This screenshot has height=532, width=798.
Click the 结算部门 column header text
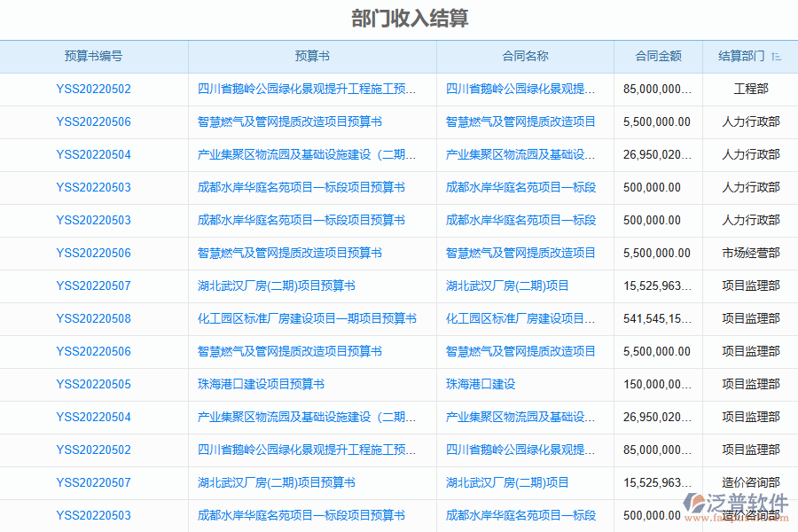(740, 56)
